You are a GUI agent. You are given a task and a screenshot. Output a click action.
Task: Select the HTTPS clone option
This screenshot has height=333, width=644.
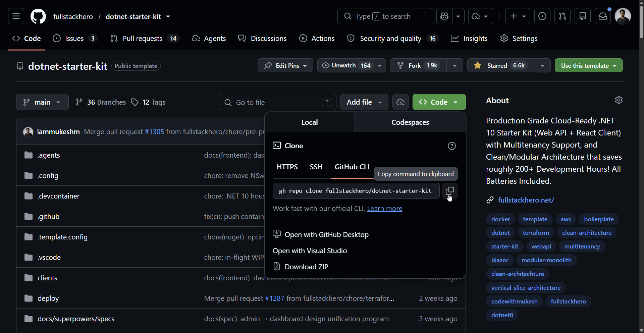pyautogui.click(x=287, y=167)
